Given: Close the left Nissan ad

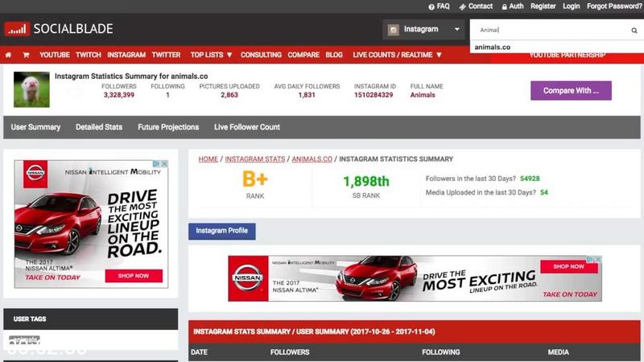Looking at the screenshot, I should [x=164, y=164].
